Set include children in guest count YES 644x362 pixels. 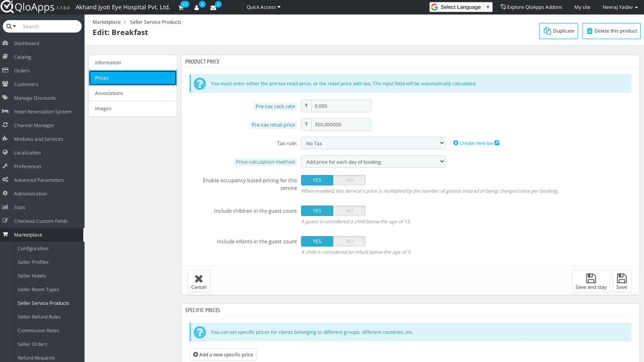pyautogui.click(x=317, y=210)
